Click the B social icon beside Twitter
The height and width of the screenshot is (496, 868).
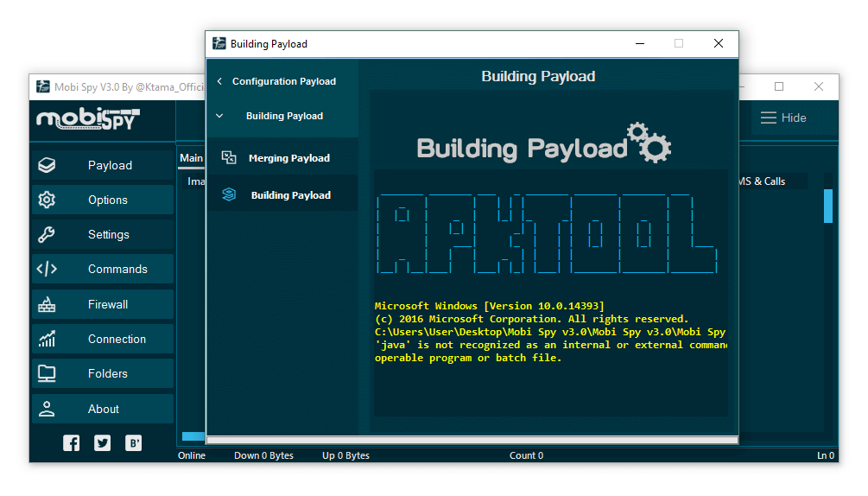[x=134, y=443]
